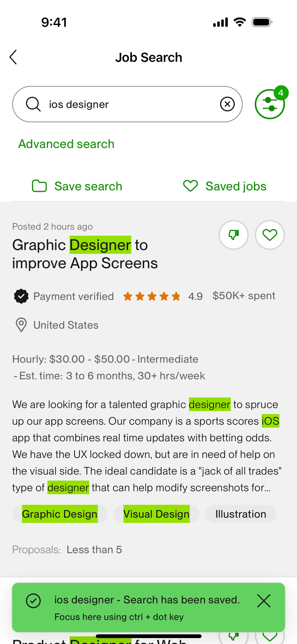Tap the Payment verified badge icon

21,296
